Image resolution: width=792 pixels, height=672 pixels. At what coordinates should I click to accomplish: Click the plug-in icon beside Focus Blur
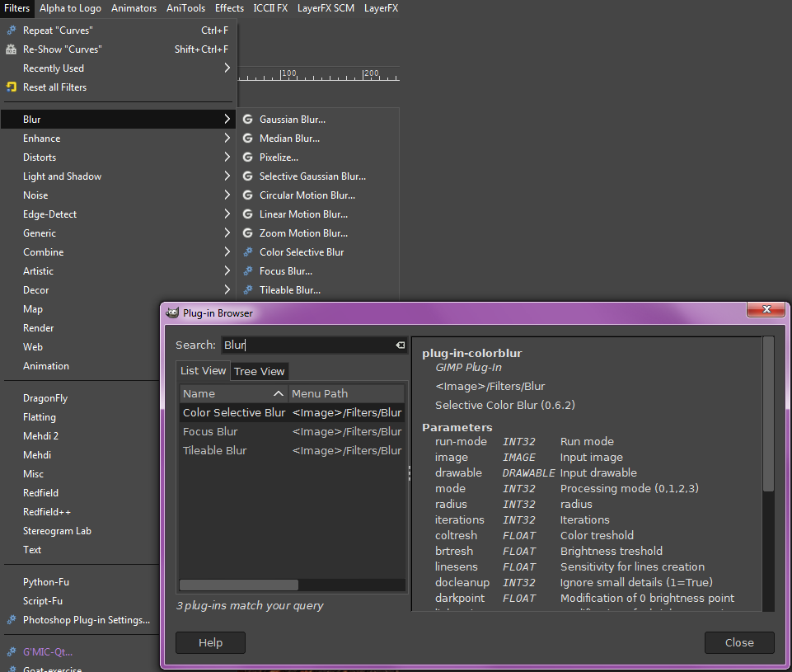pyautogui.click(x=247, y=270)
